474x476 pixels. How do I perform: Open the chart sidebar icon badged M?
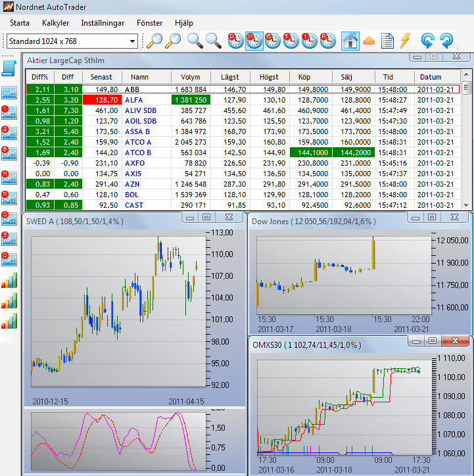tap(9, 178)
